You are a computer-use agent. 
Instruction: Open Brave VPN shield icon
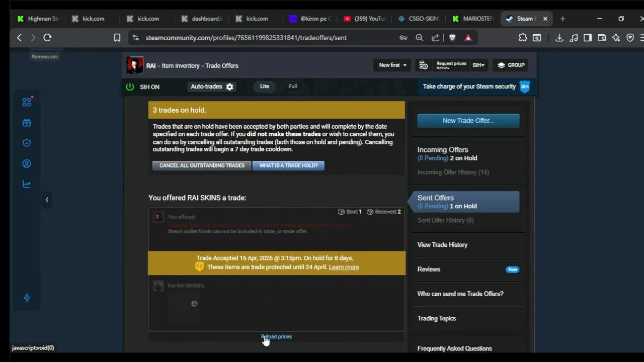pyautogui.click(x=630, y=38)
